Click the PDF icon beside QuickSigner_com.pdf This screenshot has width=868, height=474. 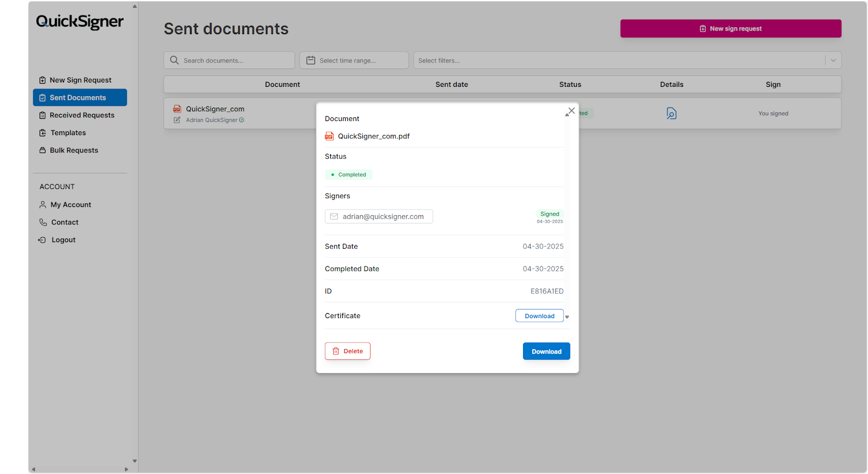329,136
